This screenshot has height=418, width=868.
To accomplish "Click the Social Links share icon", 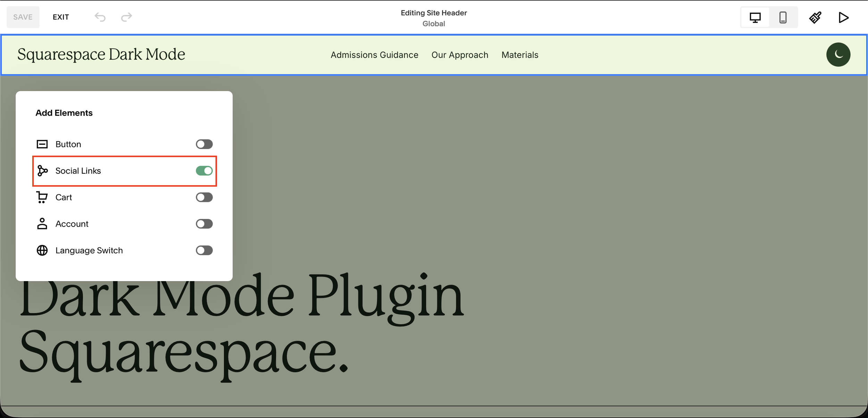I will tap(42, 171).
